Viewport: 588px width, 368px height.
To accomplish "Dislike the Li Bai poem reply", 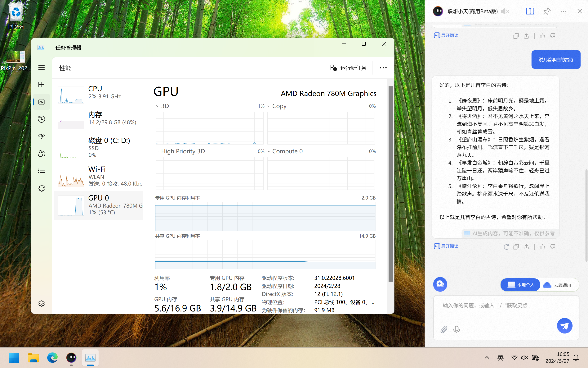I will (553, 247).
